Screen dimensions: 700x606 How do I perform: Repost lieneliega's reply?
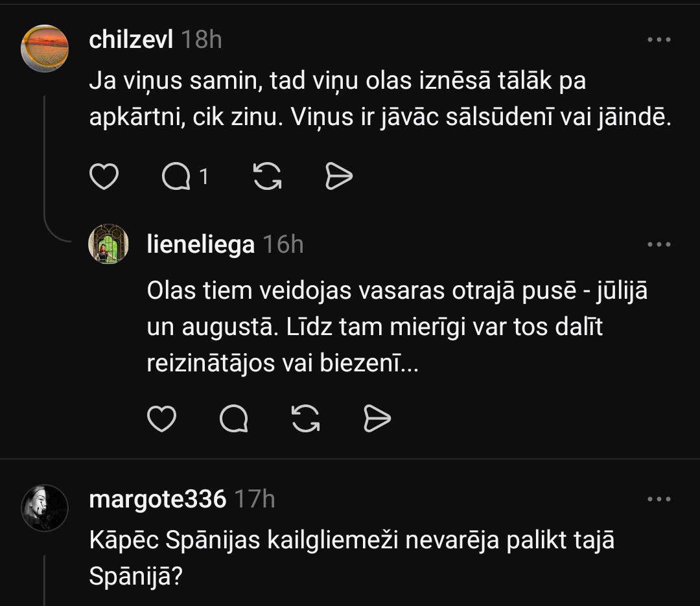(x=305, y=419)
